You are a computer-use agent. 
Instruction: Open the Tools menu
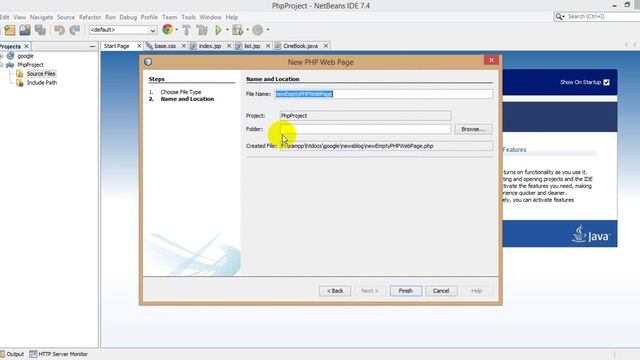point(188,17)
